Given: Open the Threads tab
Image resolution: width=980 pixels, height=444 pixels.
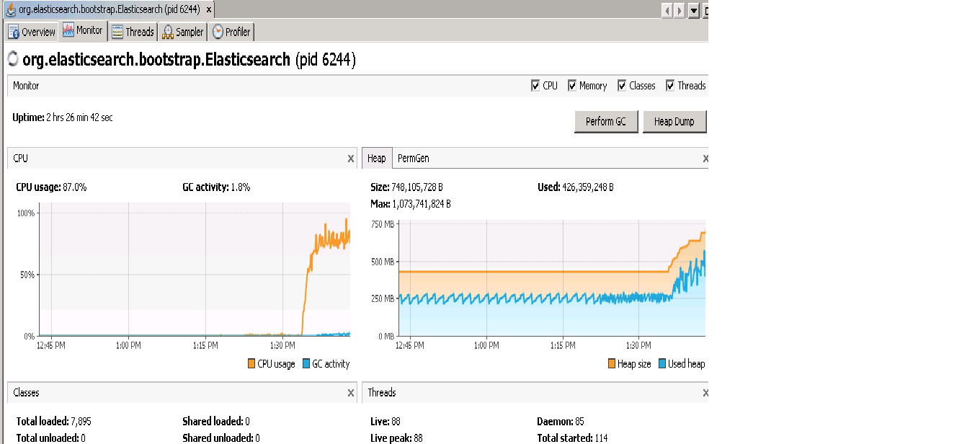Looking at the screenshot, I should pyautogui.click(x=133, y=32).
